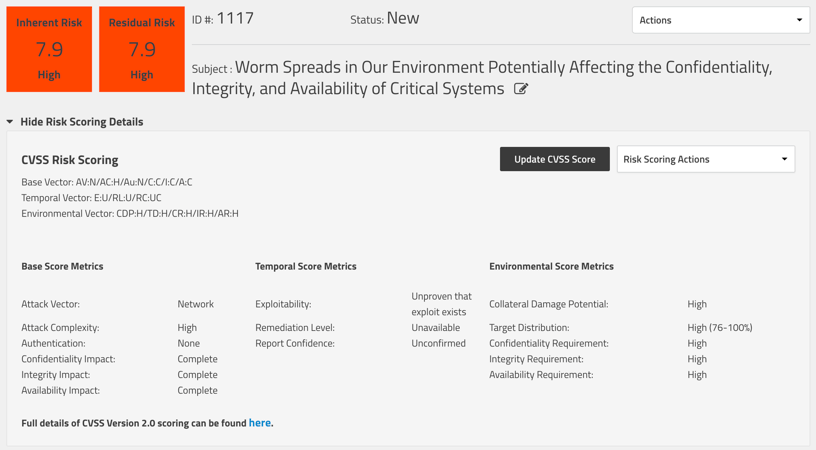Follow the "here" CVSS details link
Viewport: 816px width, 450px height.
pos(259,423)
